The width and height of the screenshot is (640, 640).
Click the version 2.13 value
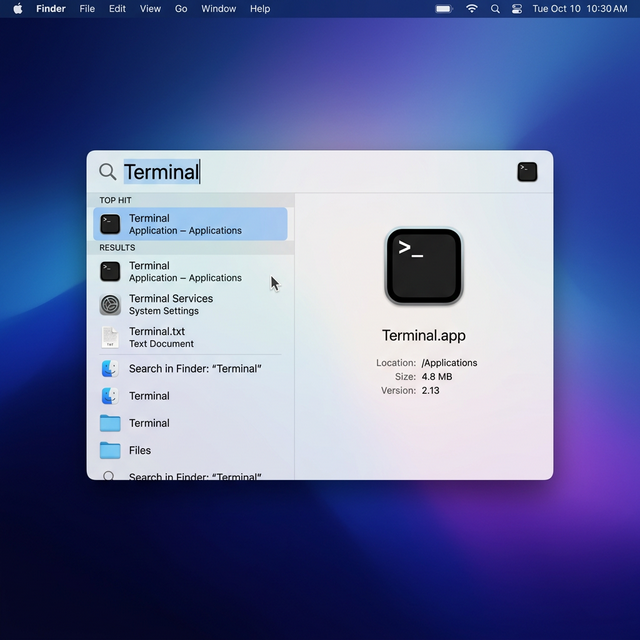[x=430, y=391]
